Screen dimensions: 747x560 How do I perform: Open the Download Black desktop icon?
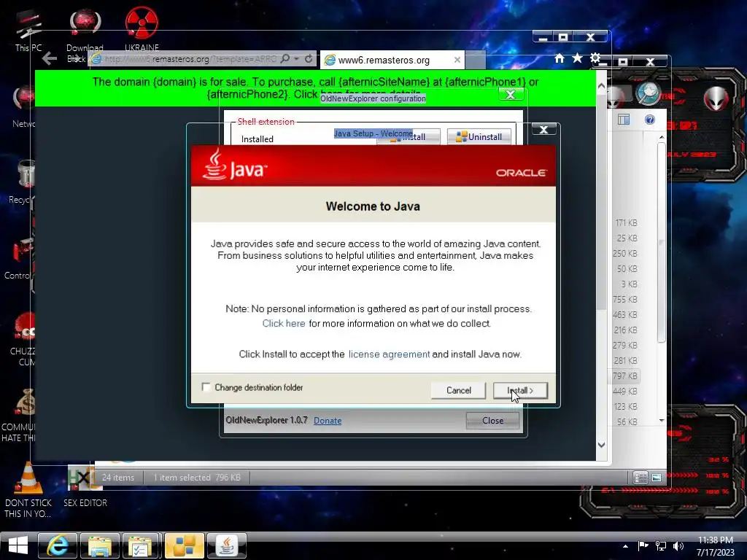click(85, 34)
